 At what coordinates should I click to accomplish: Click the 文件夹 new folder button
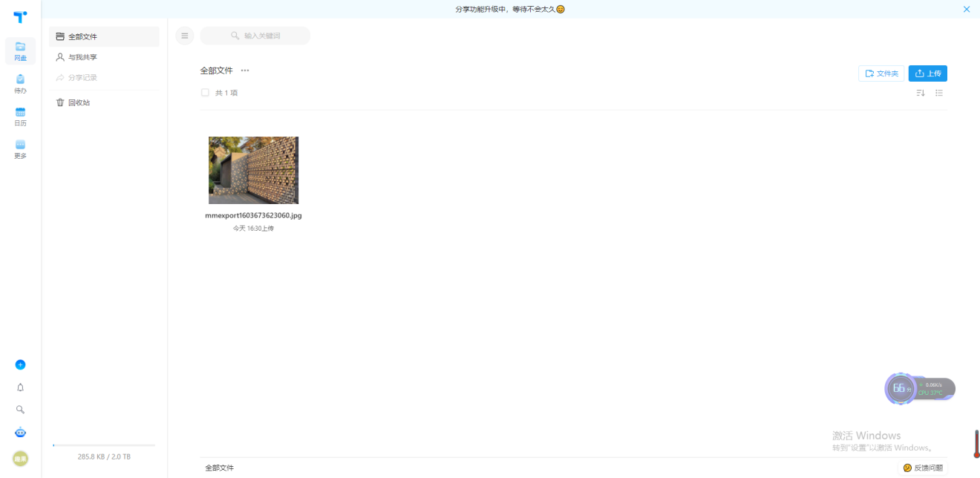(x=881, y=73)
